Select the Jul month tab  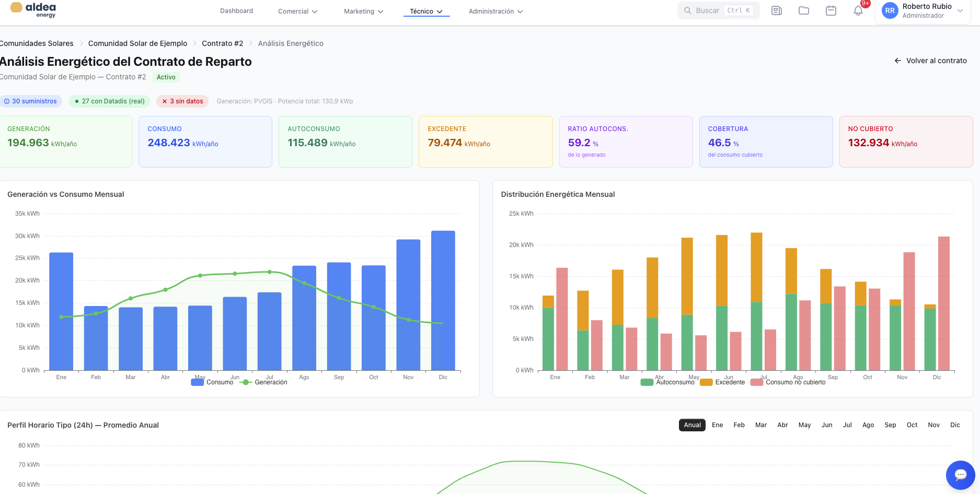click(x=847, y=425)
